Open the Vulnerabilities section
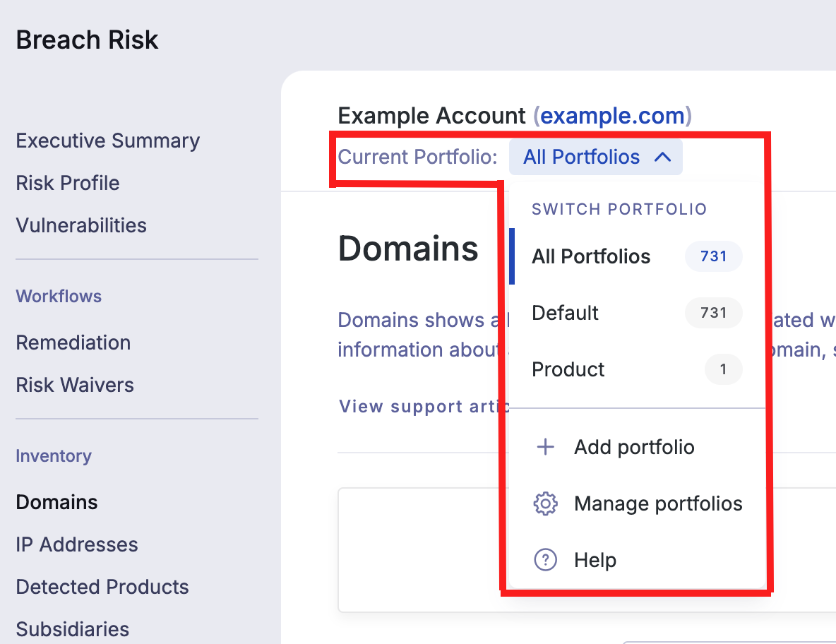The height and width of the screenshot is (644, 836). point(80,225)
